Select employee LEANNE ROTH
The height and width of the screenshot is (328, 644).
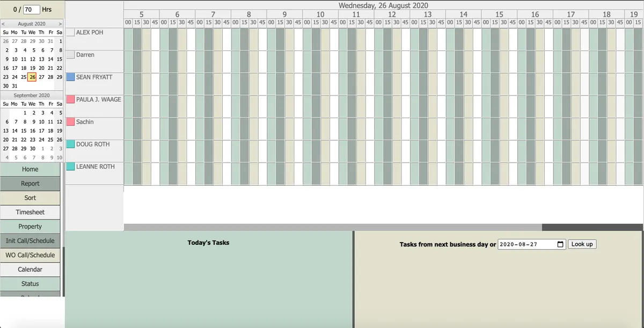pos(96,166)
